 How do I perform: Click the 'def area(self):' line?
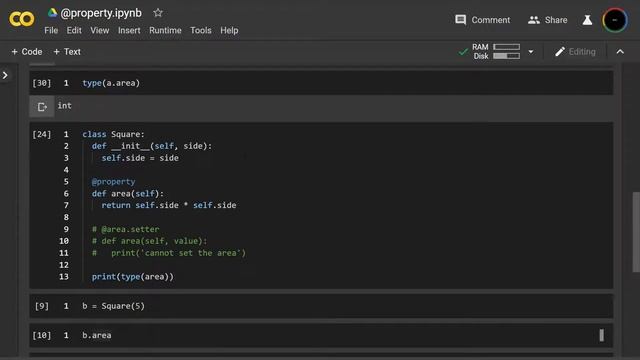coord(127,193)
